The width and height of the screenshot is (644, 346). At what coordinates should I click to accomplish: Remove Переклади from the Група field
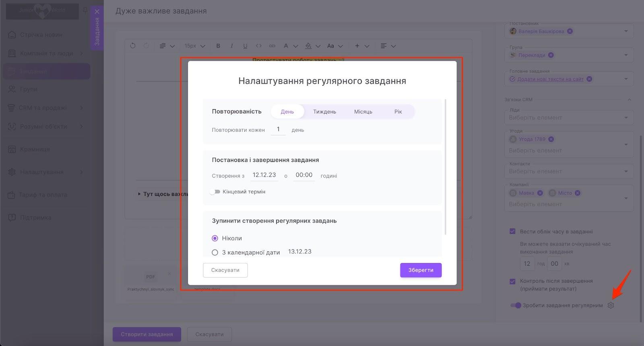point(551,55)
